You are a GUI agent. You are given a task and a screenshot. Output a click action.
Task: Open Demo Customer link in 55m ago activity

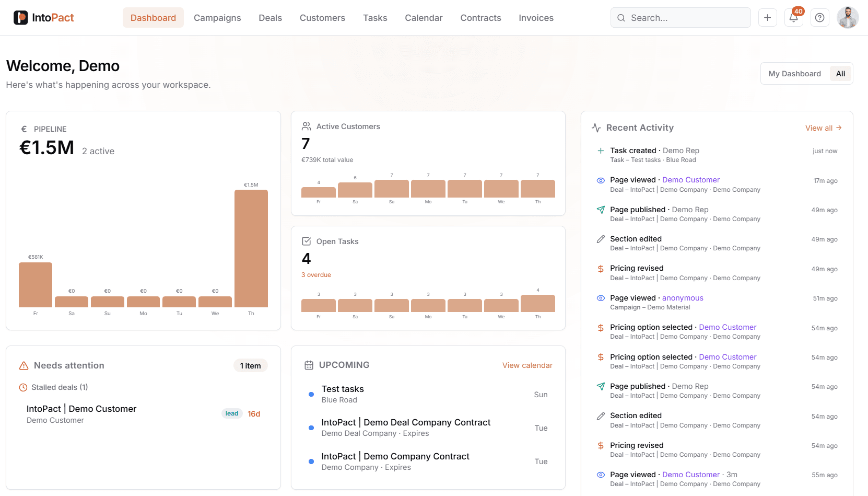[x=690, y=475]
